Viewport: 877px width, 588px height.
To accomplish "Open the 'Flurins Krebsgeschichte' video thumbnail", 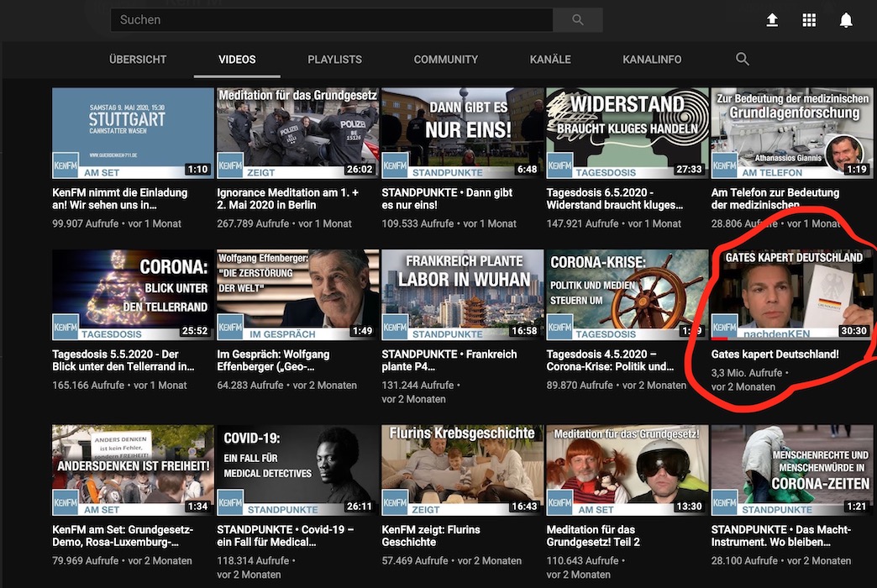I will [461, 469].
